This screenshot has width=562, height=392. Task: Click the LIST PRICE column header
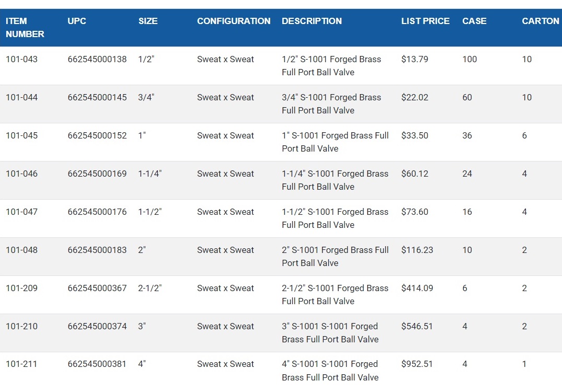click(x=425, y=21)
